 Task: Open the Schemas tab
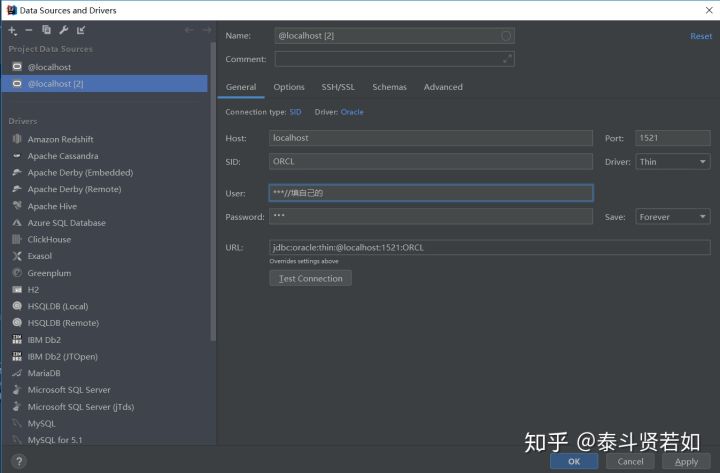click(389, 87)
